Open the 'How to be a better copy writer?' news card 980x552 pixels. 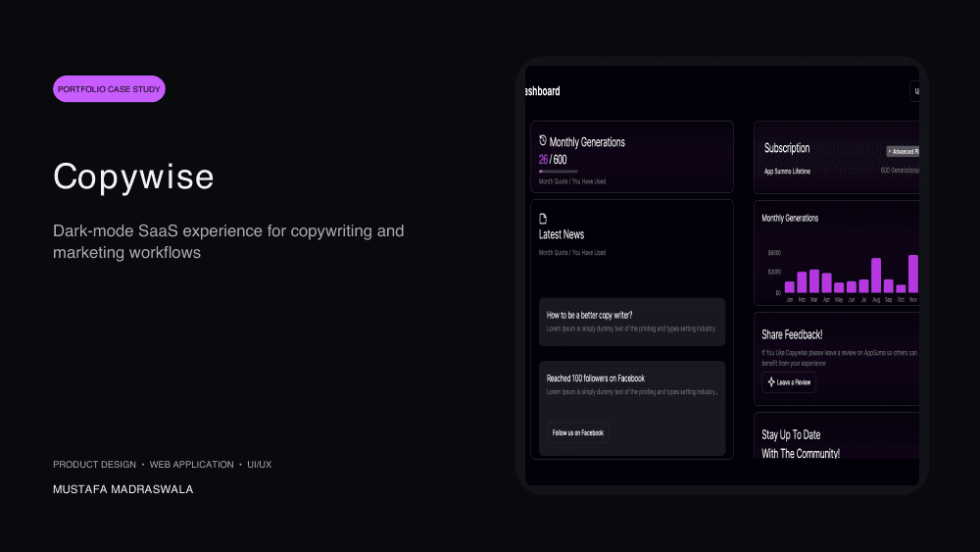(x=632, y=322)
